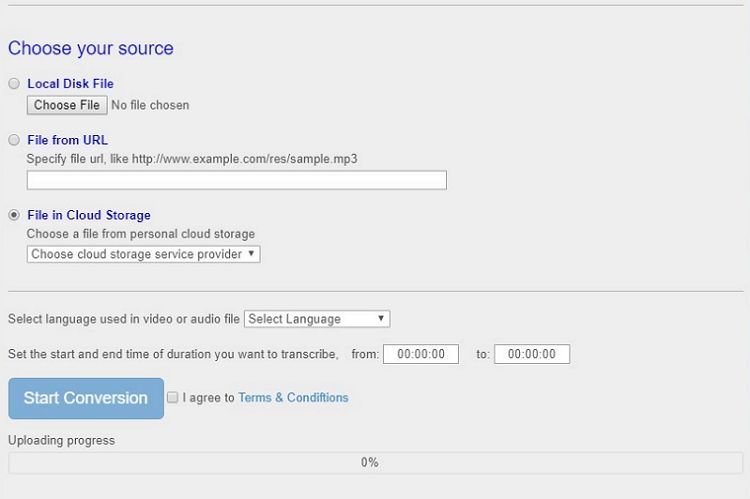Image resolution: width=750 pixels, height=499 pixels.
Task: Click the 'to' end time field
Action: coord(532,354)
